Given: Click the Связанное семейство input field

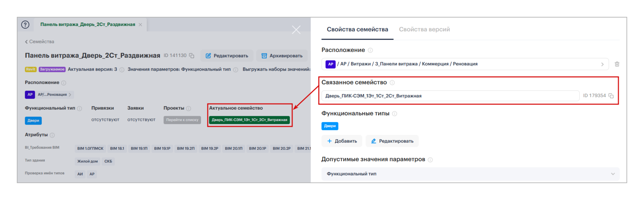Looking at the screenshot, I should (450, 96).
